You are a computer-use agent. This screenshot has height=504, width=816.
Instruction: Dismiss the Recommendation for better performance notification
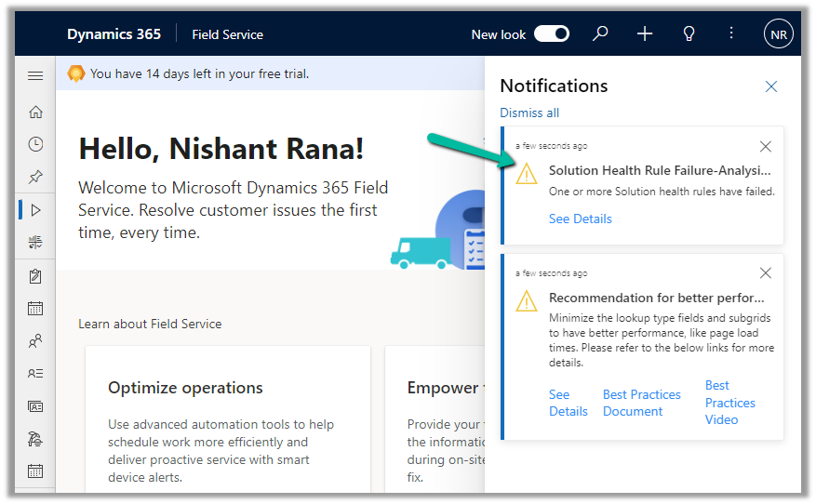[765, 273]
